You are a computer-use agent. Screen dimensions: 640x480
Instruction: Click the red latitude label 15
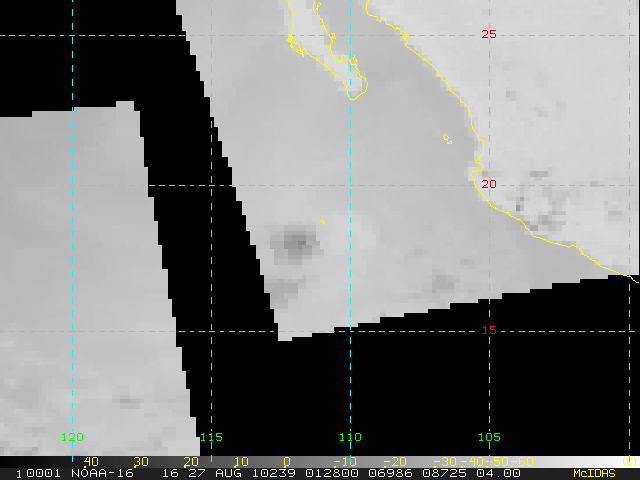tap(489, 330)
